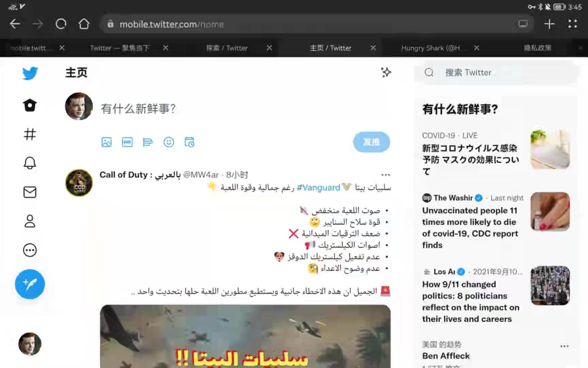Insert an emoji with the smiley icon
The height and width of the screenshot is (368, 588).
click(x=169, y=142)
